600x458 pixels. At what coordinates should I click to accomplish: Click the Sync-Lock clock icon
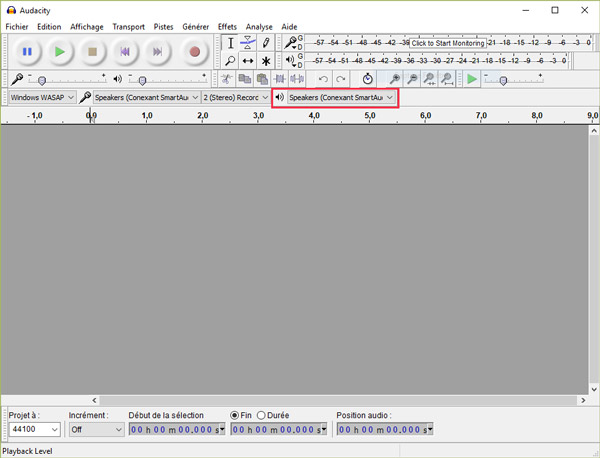367,79
